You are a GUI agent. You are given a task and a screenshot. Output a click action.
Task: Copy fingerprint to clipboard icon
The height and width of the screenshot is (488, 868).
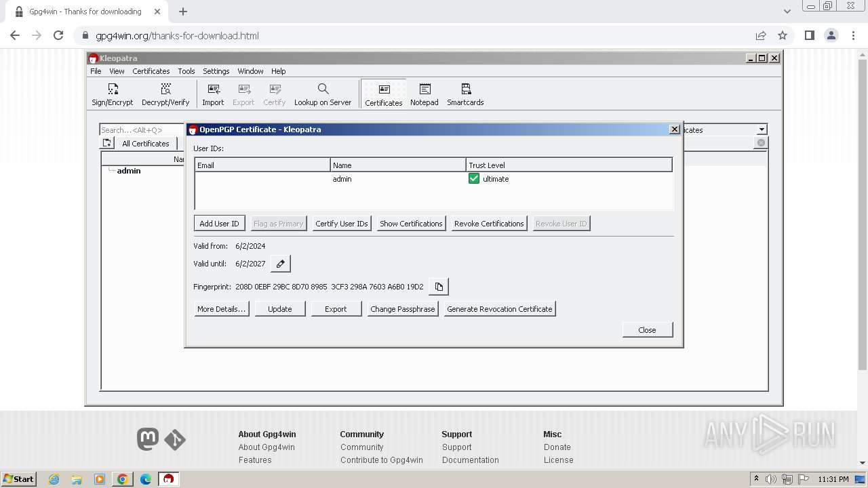pyautogui.click(x=439, y=287)
